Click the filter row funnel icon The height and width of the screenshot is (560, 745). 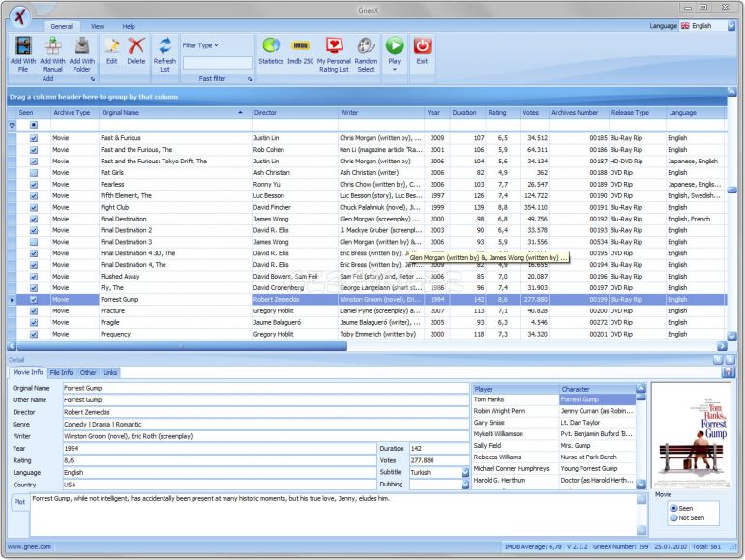click(x=12, y=125)
